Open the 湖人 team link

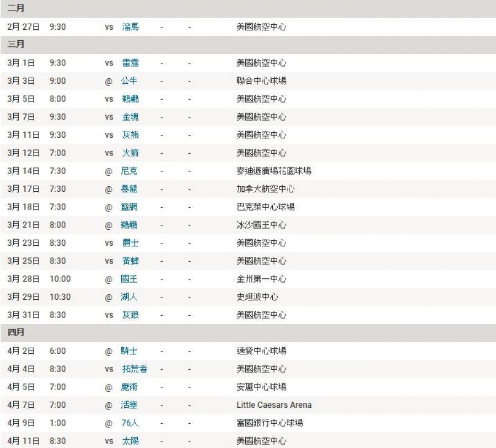(129, 297)
